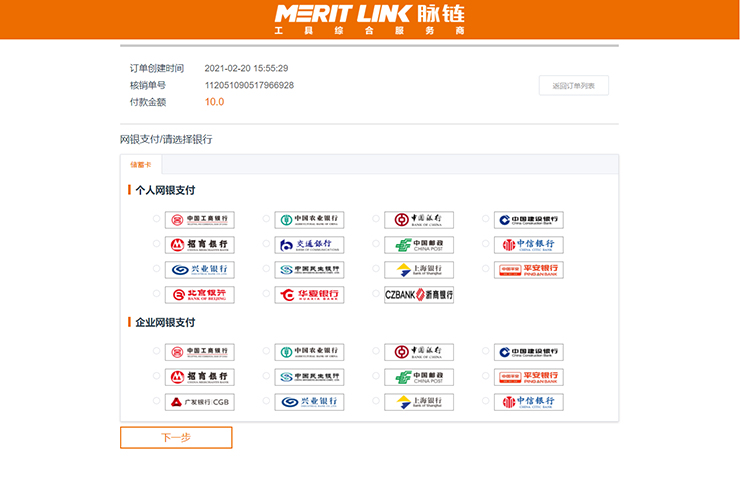Viewport: 740px width, 480px height.
Task: Click Ping An Bank logo in enterprise section
Action: pyautogui.click(x=529, y=377)
